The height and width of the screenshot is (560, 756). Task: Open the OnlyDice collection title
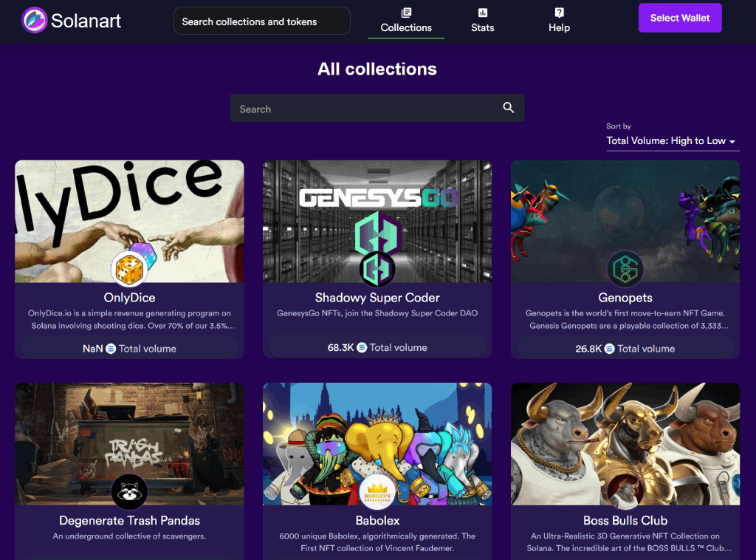pyautogui.click(x=129, y=298)
